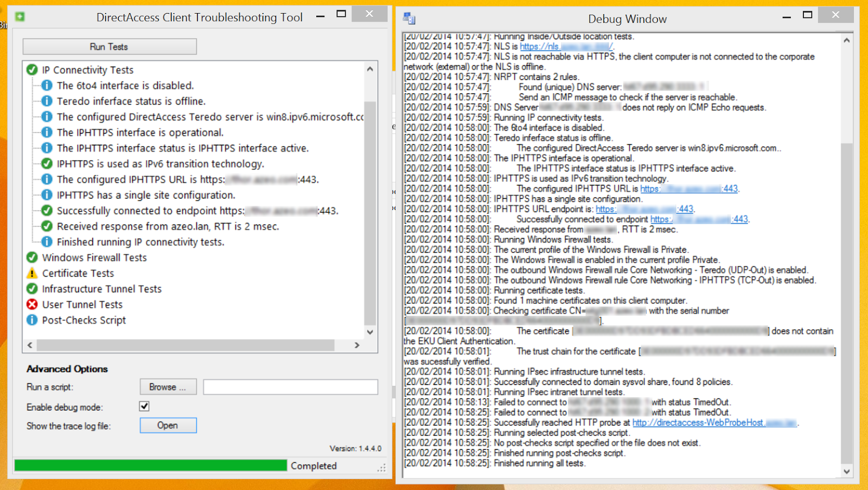868x490 pixels.
Task: Open the trace log file
Action: 168,425
